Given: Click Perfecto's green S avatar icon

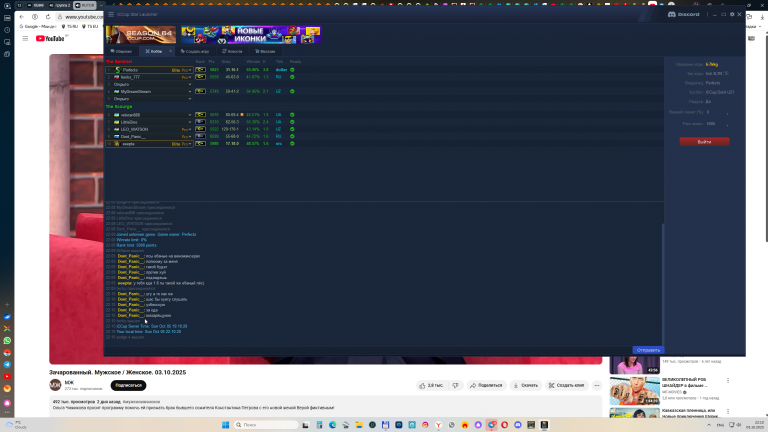Looking at the screenshot, I should (117, 70).
